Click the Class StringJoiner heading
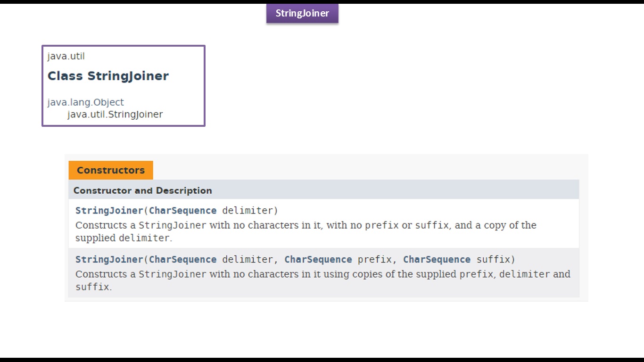644x362 pixels. pos(108,76)
